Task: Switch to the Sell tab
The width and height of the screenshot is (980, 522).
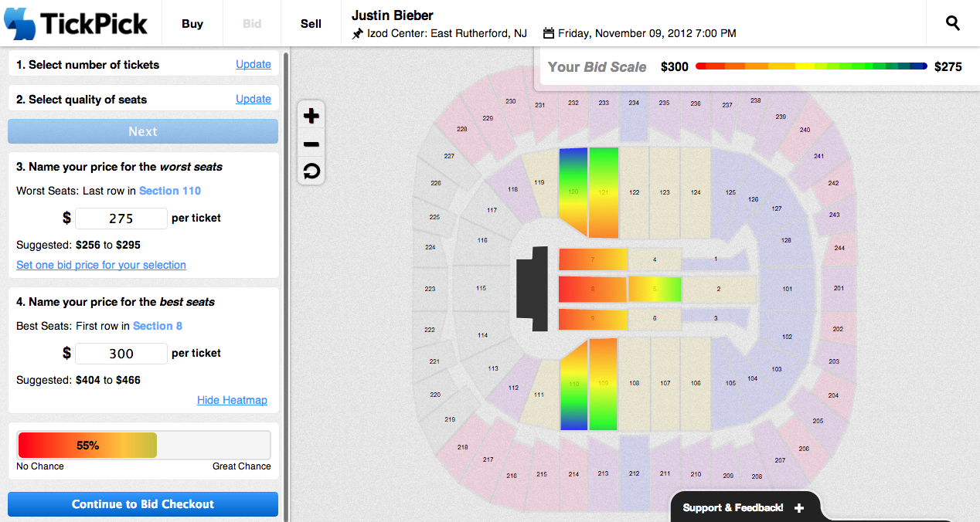Action: [x=310, y=23]
